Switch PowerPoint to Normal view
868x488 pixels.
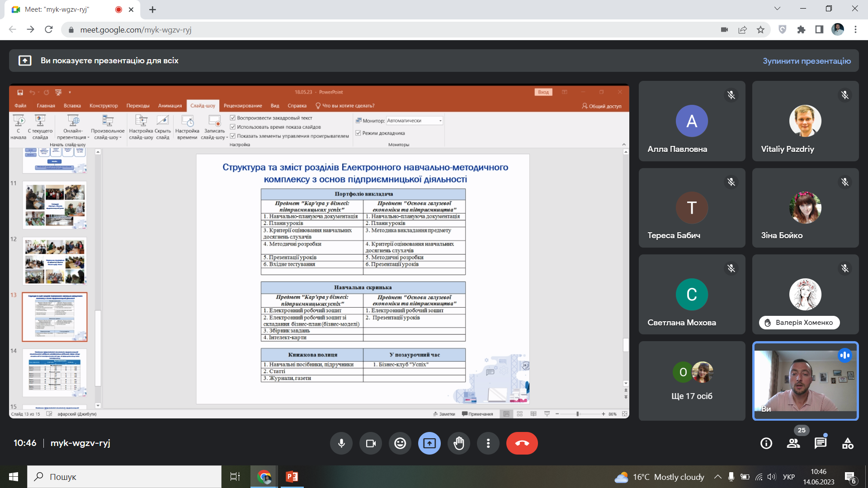coord(506,414)
